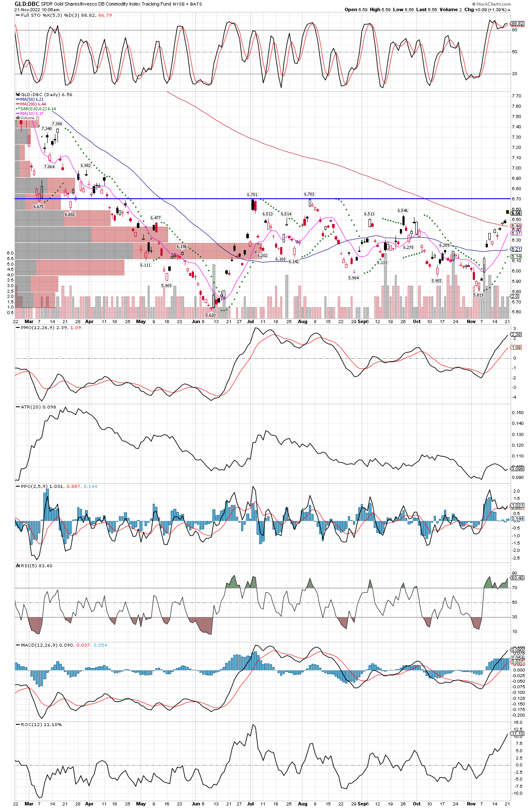The width and height of the screenshot is (532, 808).
Task: Click the 83.40 RSI axis tag
Action: (517, 578)
